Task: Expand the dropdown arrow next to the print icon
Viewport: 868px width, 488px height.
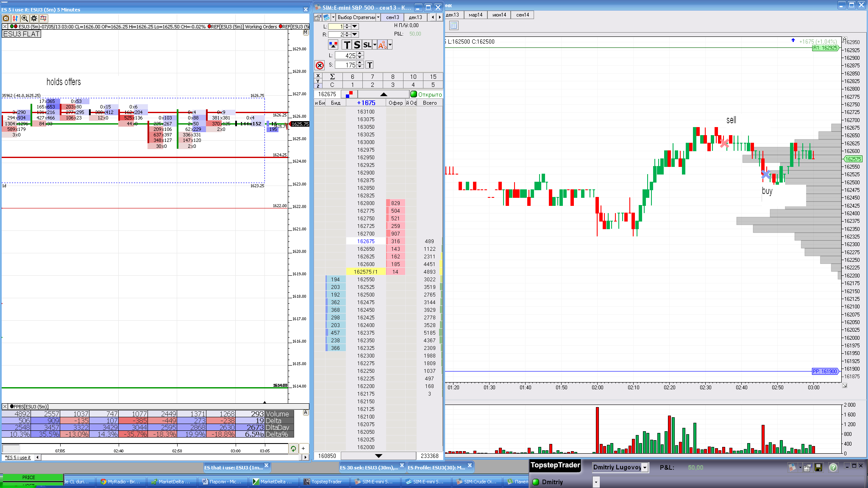Action: click(x=800, y=468)
